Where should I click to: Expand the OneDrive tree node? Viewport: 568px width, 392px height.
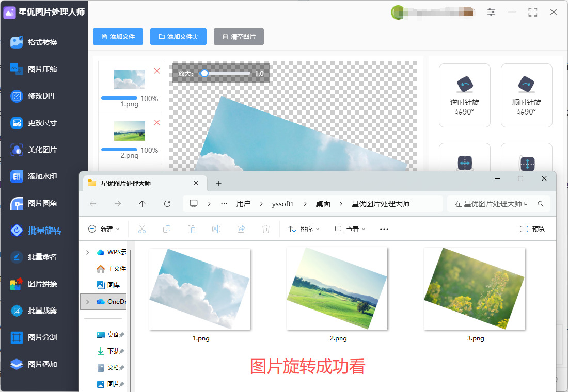click(88, 302)
